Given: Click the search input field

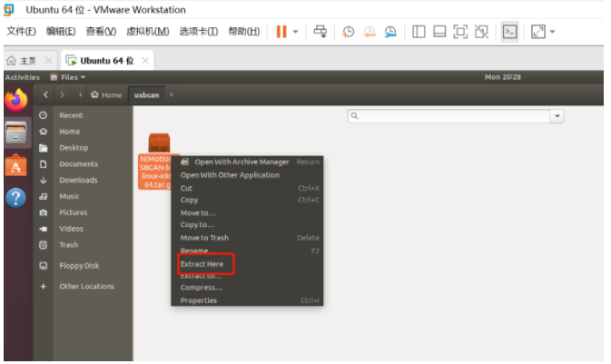Looking at the screenshot, I should (448, 116).
